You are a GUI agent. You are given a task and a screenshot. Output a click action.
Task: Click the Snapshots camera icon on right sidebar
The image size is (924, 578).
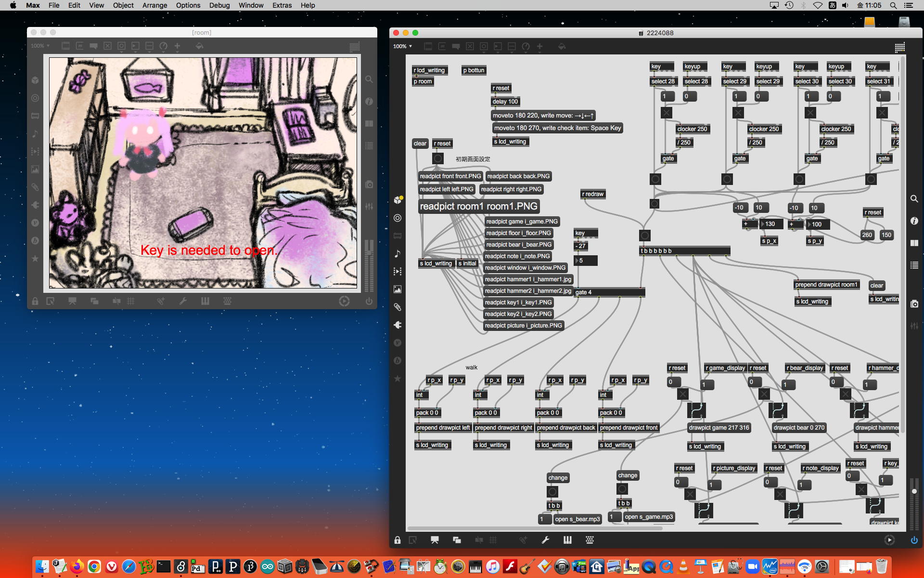tap(914, 304)
